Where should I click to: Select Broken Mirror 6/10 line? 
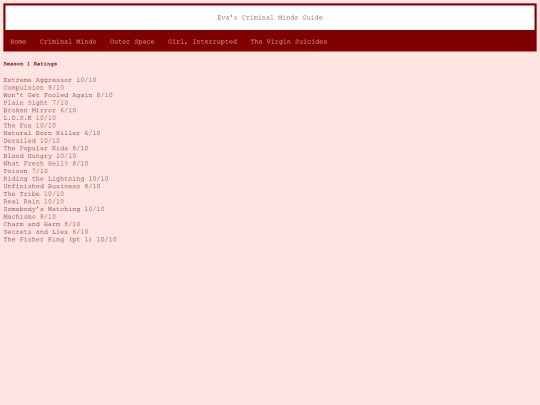click(40, 110)
